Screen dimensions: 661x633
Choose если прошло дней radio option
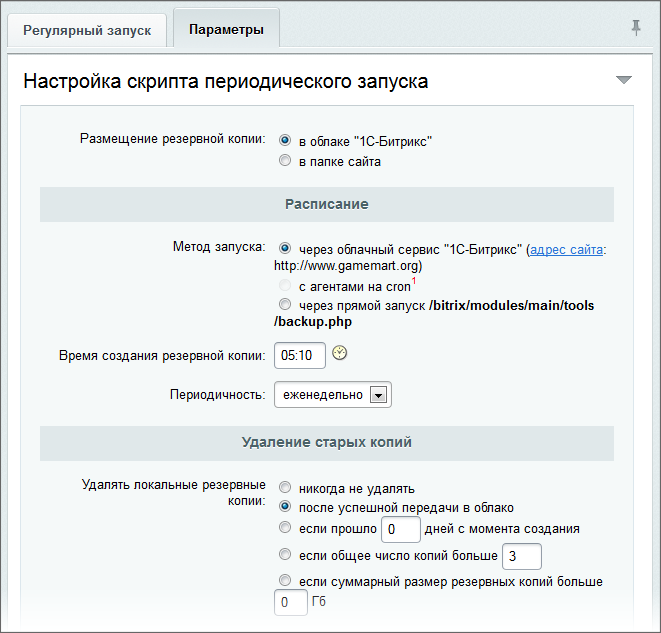[285, 527]
